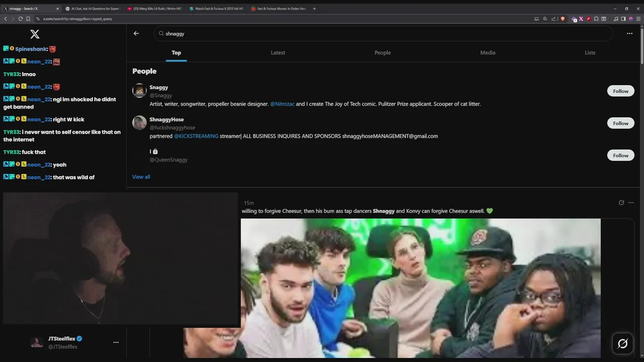
Task: Click the People section heading
Action: (144, 71)
